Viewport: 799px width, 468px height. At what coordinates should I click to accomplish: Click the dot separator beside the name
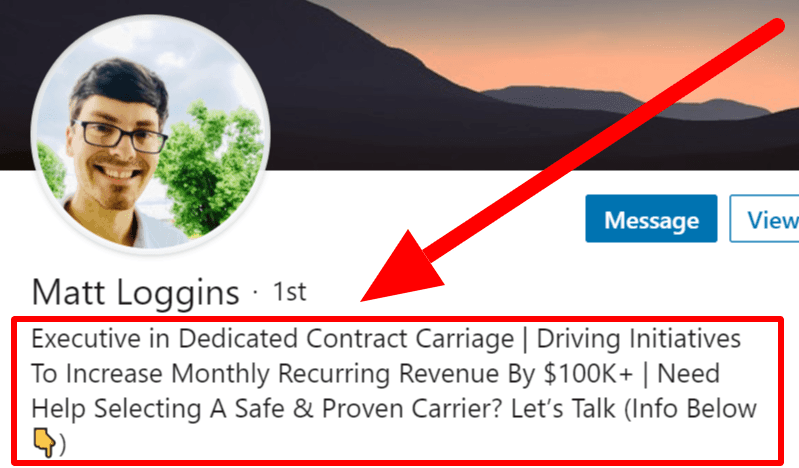pos(255,292)
